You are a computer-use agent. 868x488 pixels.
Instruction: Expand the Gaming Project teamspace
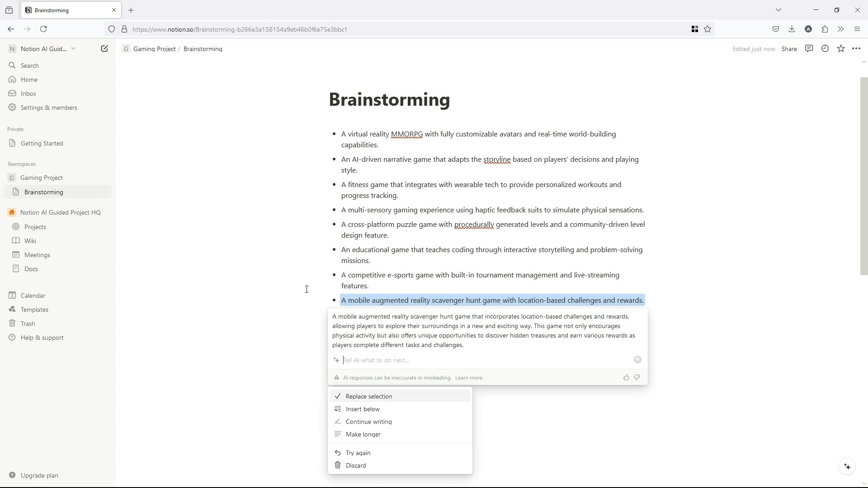tap(41, 178)
